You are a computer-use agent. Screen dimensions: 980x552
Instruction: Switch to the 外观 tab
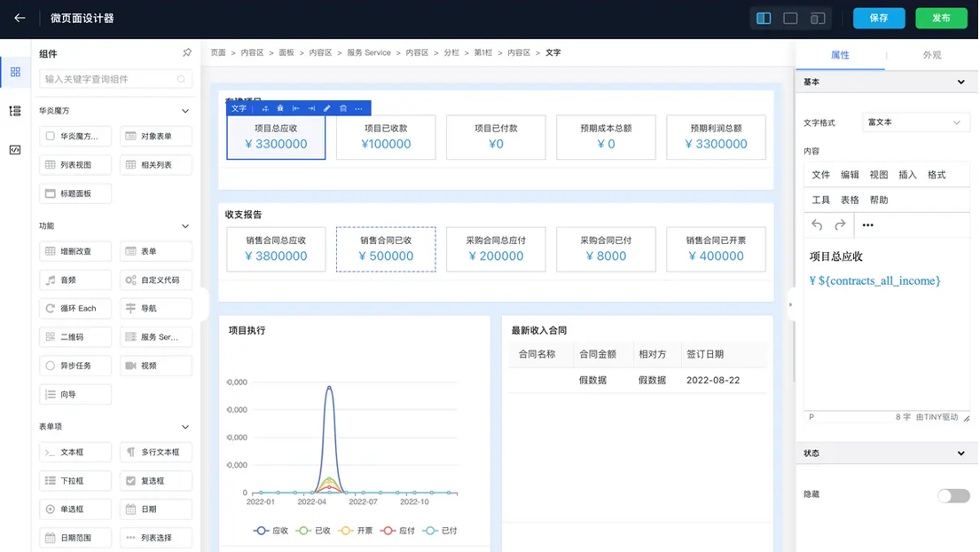point(931,55)
